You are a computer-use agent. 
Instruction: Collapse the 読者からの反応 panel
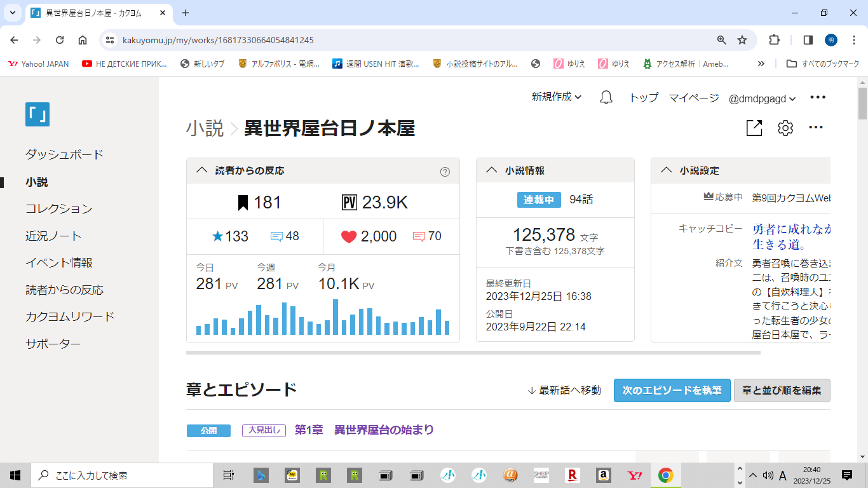[202, 170]
